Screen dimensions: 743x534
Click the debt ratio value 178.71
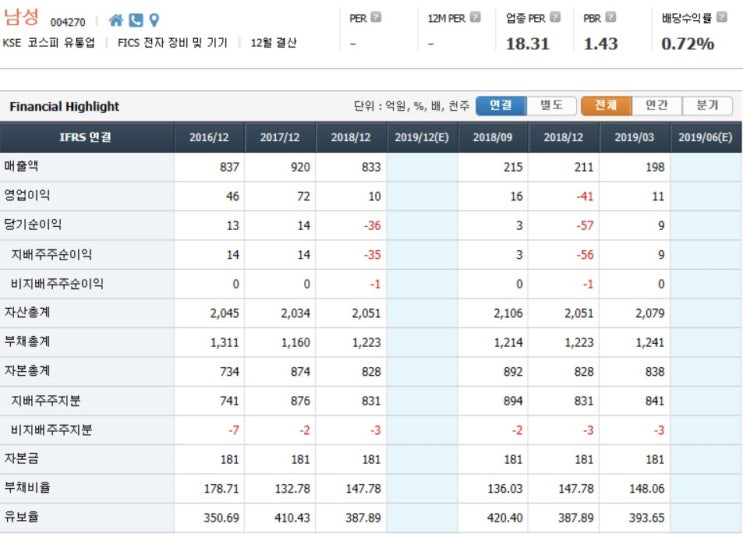(221, 489)
